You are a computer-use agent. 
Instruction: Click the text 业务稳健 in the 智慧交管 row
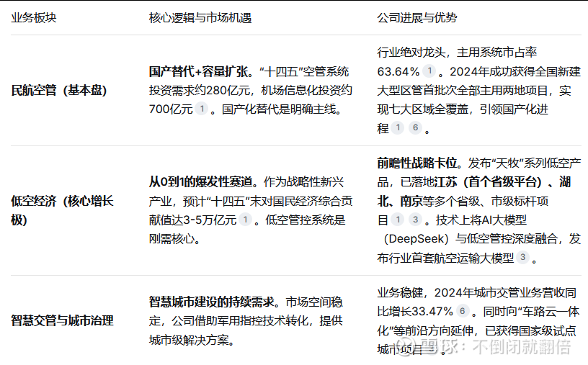400,292
